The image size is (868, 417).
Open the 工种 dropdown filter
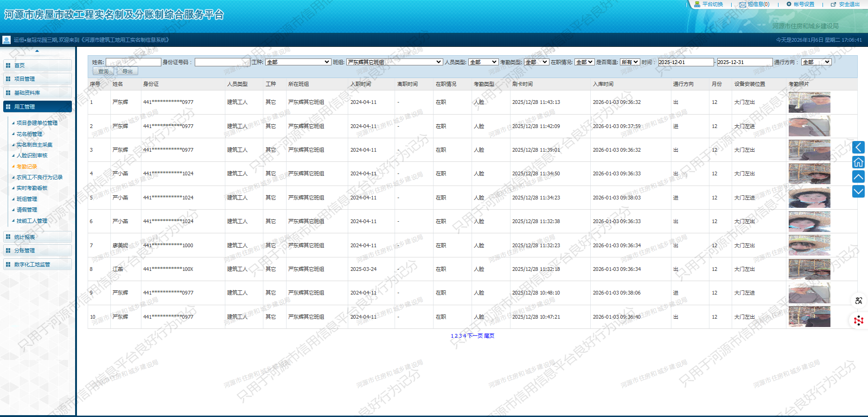298,62
